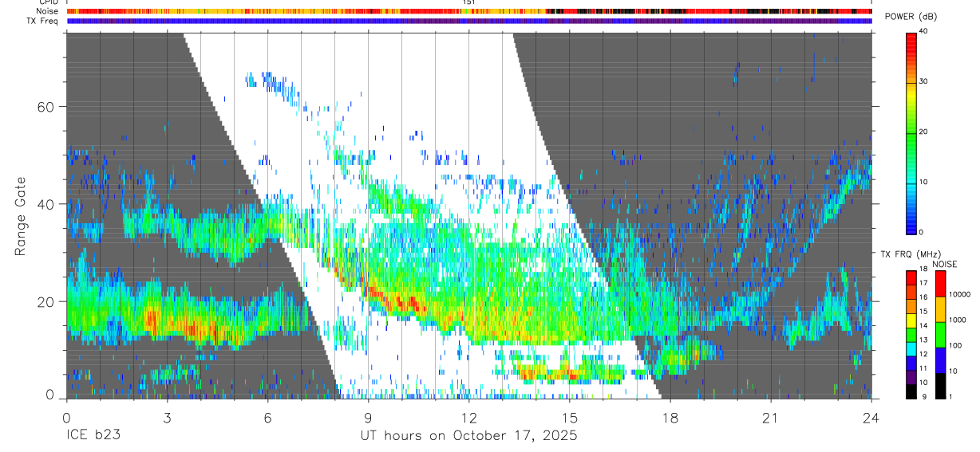Click the '6' tick on the UT hours axis
The height and width of the screenshot is (452, 980).
pyautogui.click(x=267, y=418)
